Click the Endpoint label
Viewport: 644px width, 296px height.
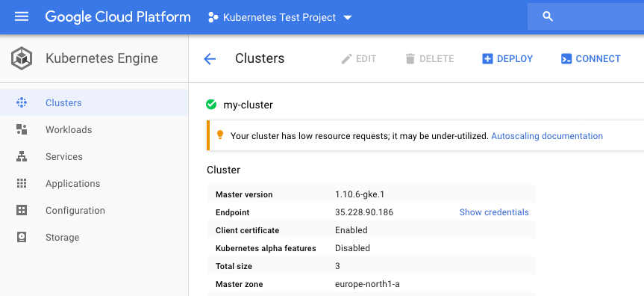233,212
